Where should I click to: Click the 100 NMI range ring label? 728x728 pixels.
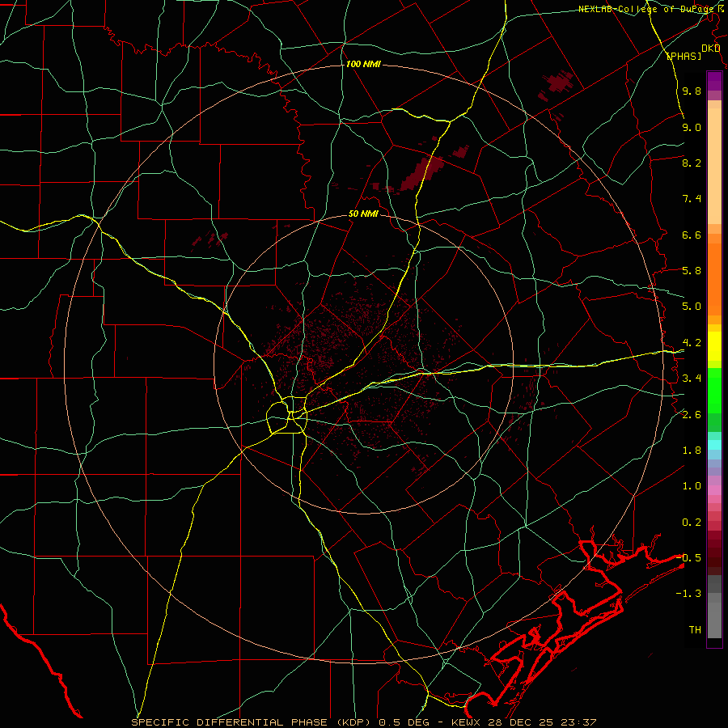click(363, 64)
